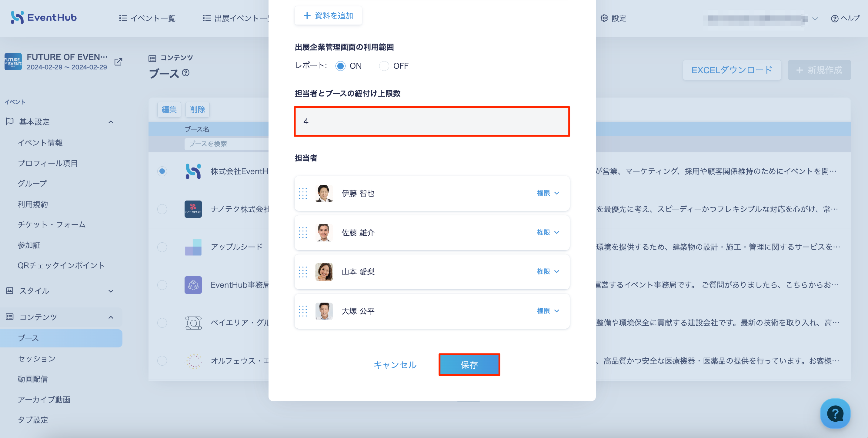
Task: Select the レポート ON radio button
Action: coord(340,66)
